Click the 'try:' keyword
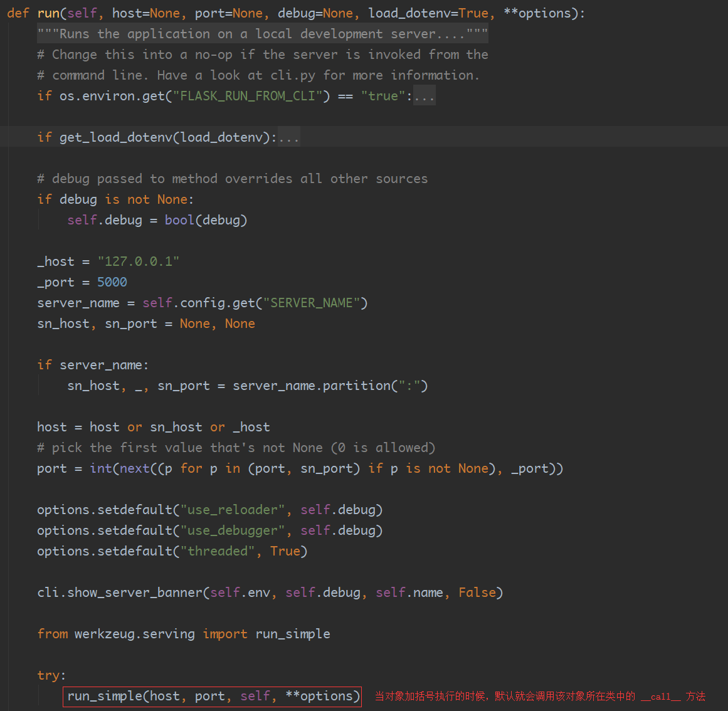This screenshot has width=728, height=711. [51, 675]
